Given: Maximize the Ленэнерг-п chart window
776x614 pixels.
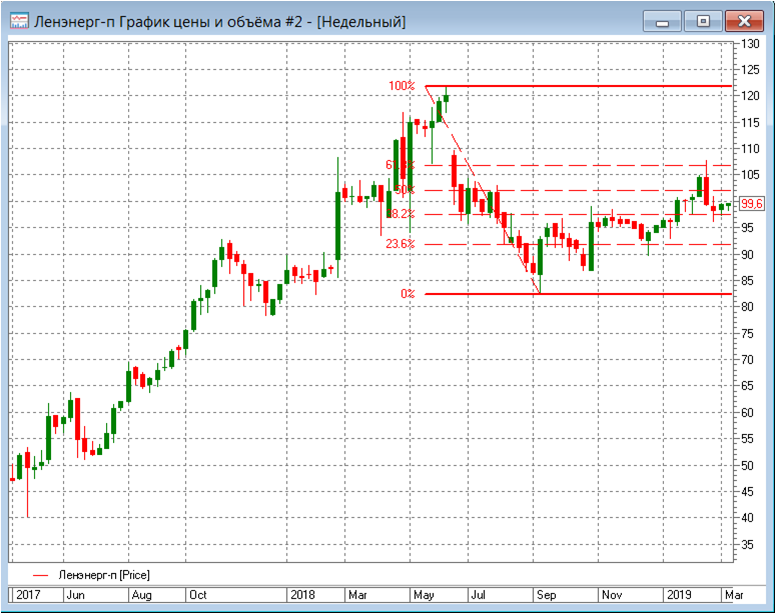Looking at the screenshot, I should [x=703, y=20].
